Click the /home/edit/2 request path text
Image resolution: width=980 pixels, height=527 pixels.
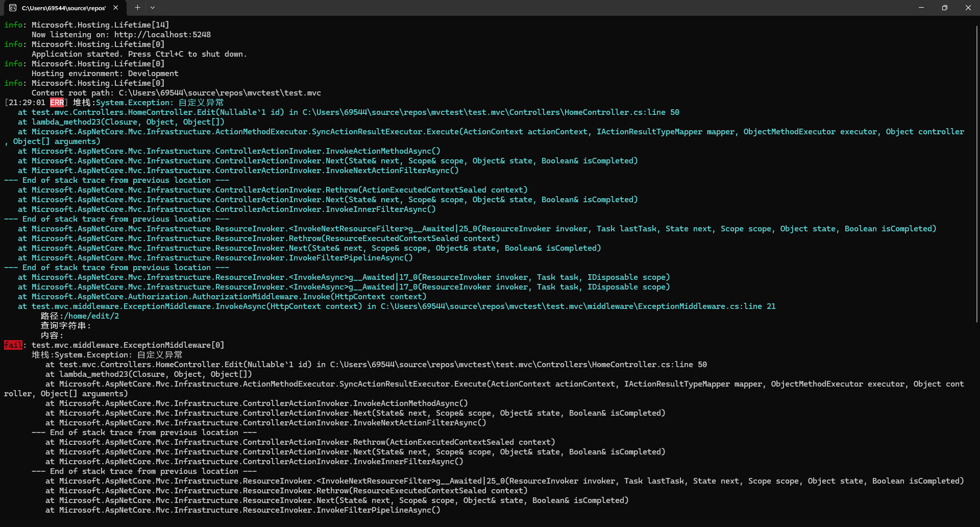91,316
